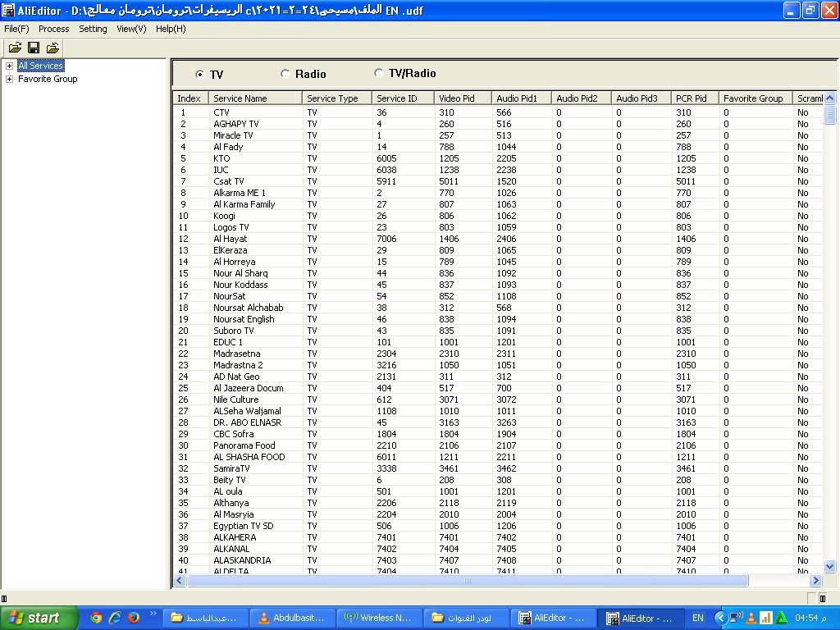Select the Radio filter option
840x630 pixels.
point(285,74)
